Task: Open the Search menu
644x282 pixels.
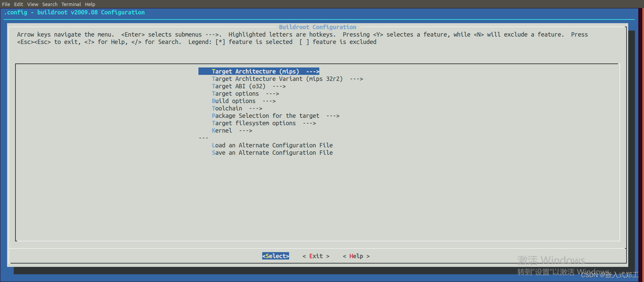Action: tap(50, 4)
